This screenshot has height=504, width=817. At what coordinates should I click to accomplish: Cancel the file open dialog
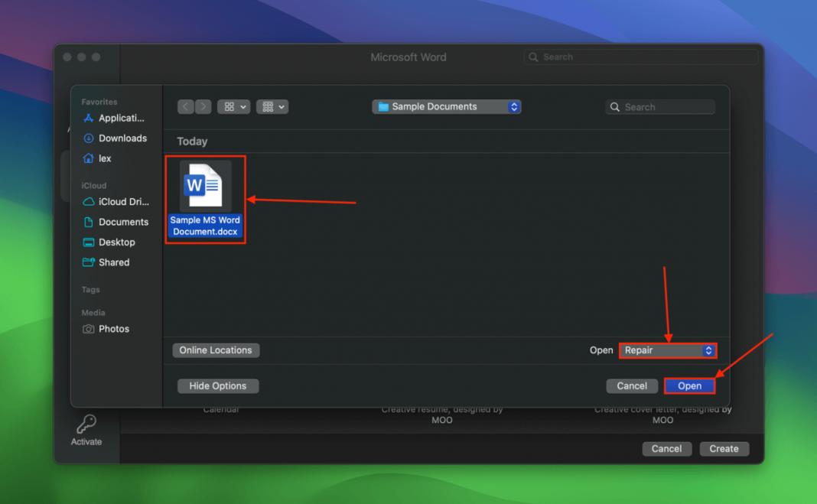coord(632,385)
